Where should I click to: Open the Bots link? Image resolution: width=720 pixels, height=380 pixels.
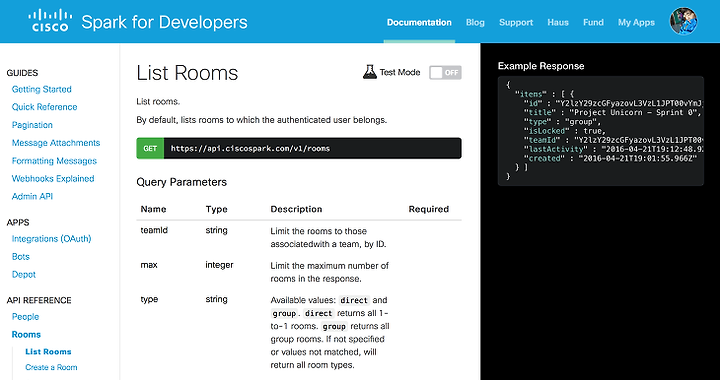21,257
